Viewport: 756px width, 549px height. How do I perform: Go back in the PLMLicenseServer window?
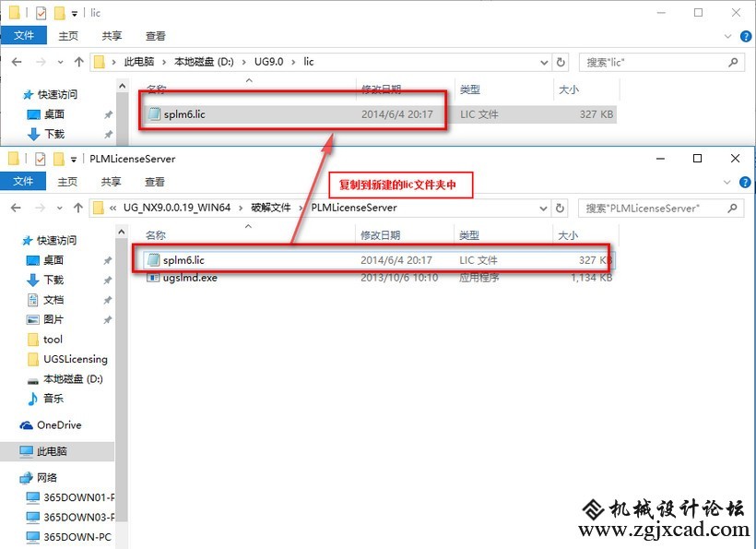tap(16, 208)
